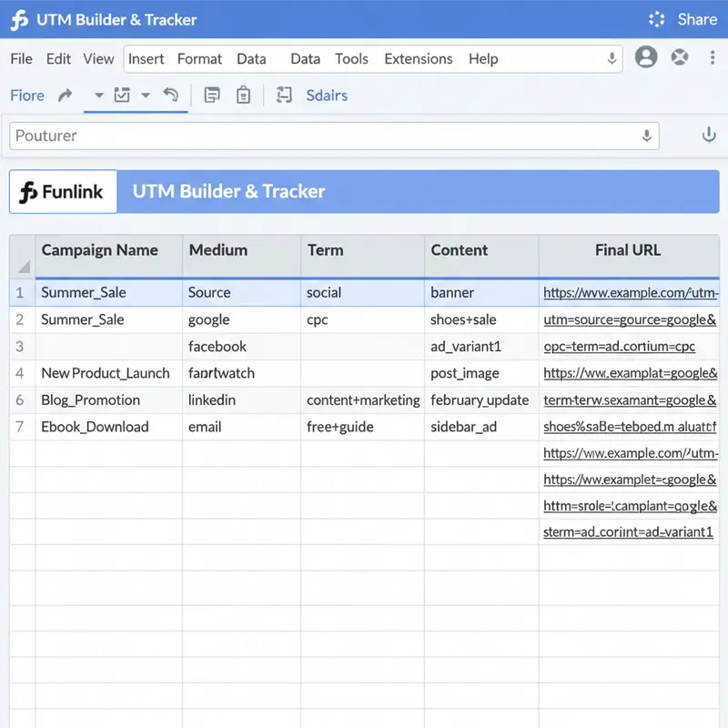Image resolution: width=728 pixels, height=728 pixels.
Task: Click the Funlink logo icon
Action: click(31, 191)
